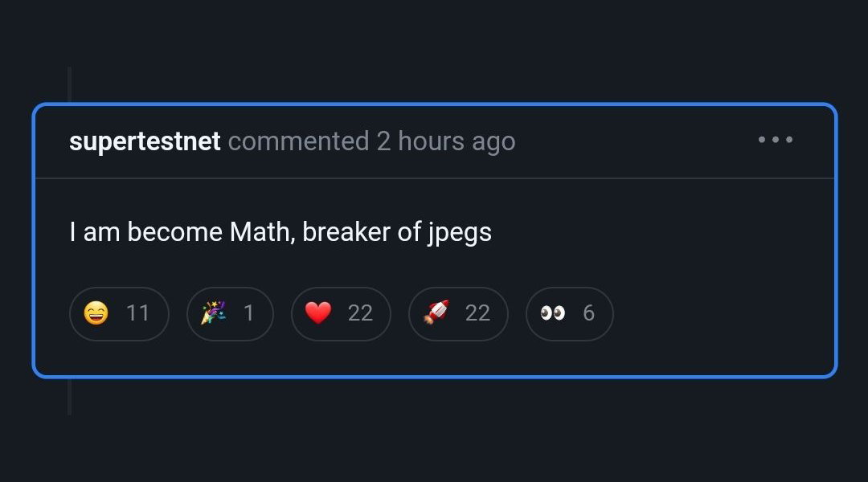
Task: Toggle the eyes emoji reaction
Action: pos(552,313)
